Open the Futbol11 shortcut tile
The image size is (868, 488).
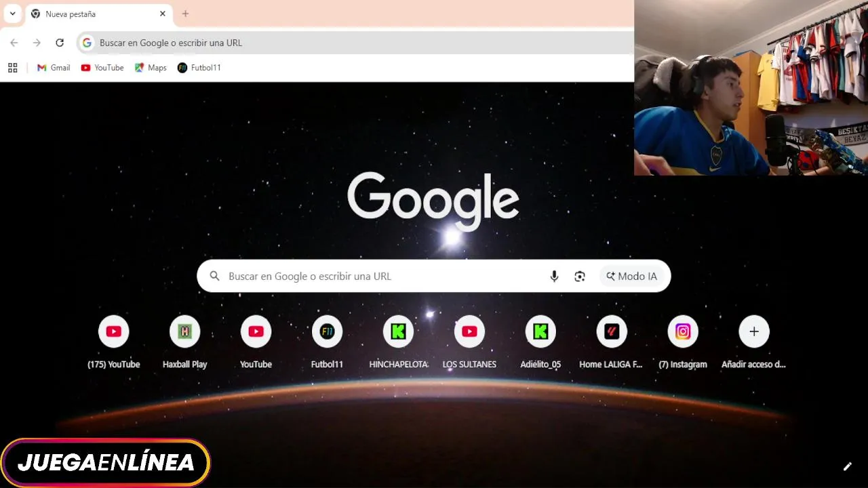coord(327,342)
